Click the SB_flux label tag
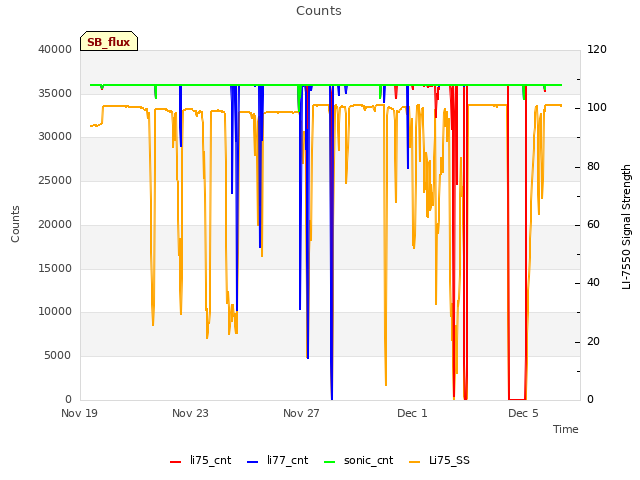Screen dimensions: 640x480 click(109, 42)
